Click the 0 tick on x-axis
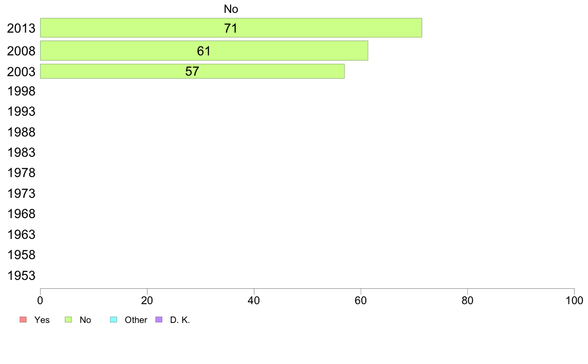 pyautogui.click(x=40, y=300)
